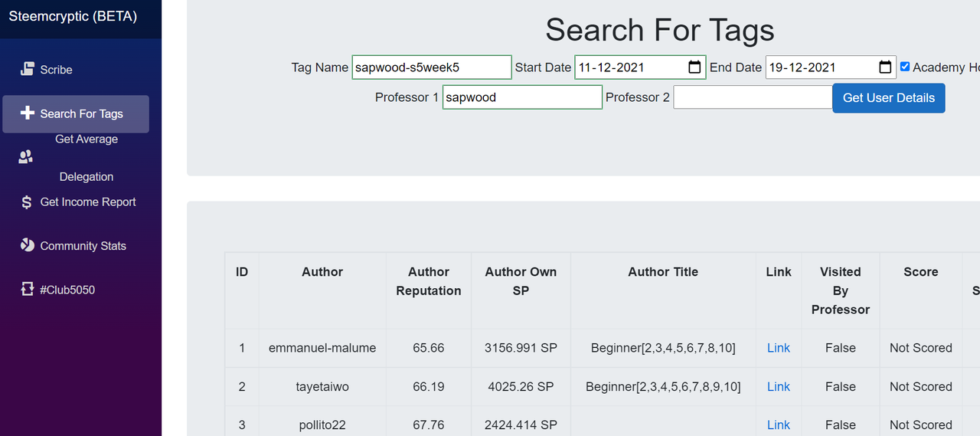Click the dollar icon for Get Income Report
The width and height of the screenshot is (980, 436).
pyautogui.click(x=27, y=202)
